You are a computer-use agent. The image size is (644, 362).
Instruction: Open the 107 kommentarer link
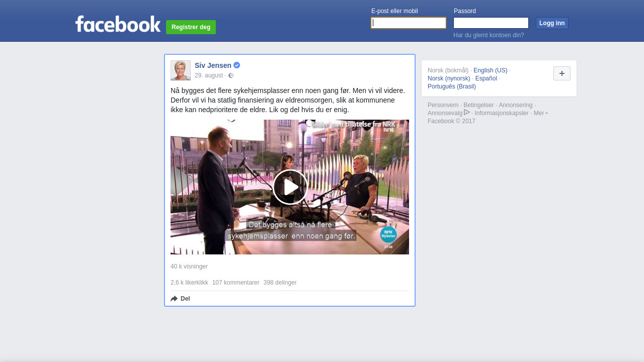[236, 283]
